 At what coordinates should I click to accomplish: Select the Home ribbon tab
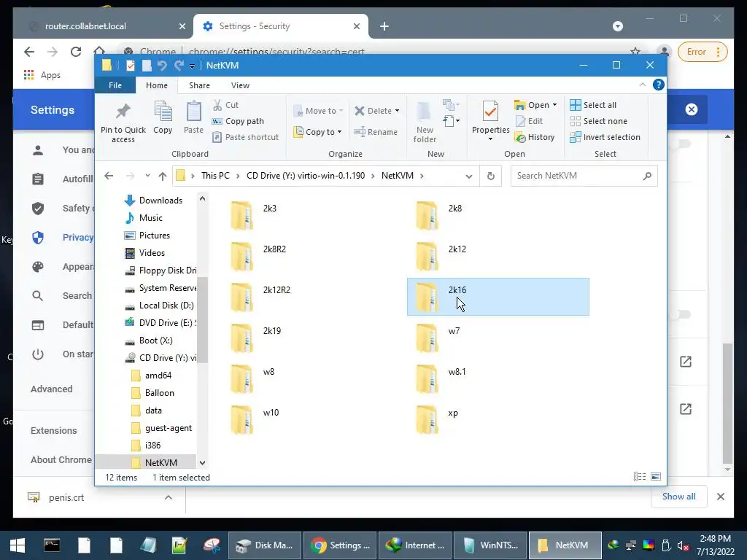point(157,85)
